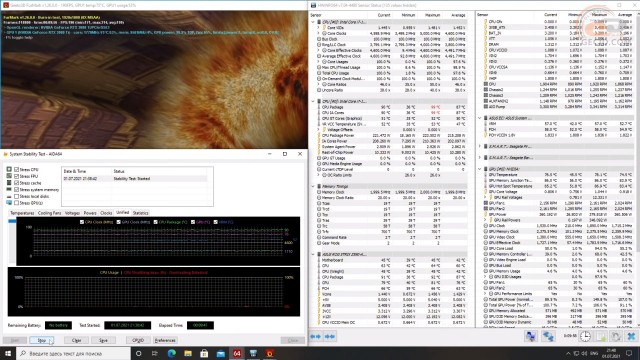Collapse Memory Timings sensor group
This screenshot has width=640, height=360.
313,187
